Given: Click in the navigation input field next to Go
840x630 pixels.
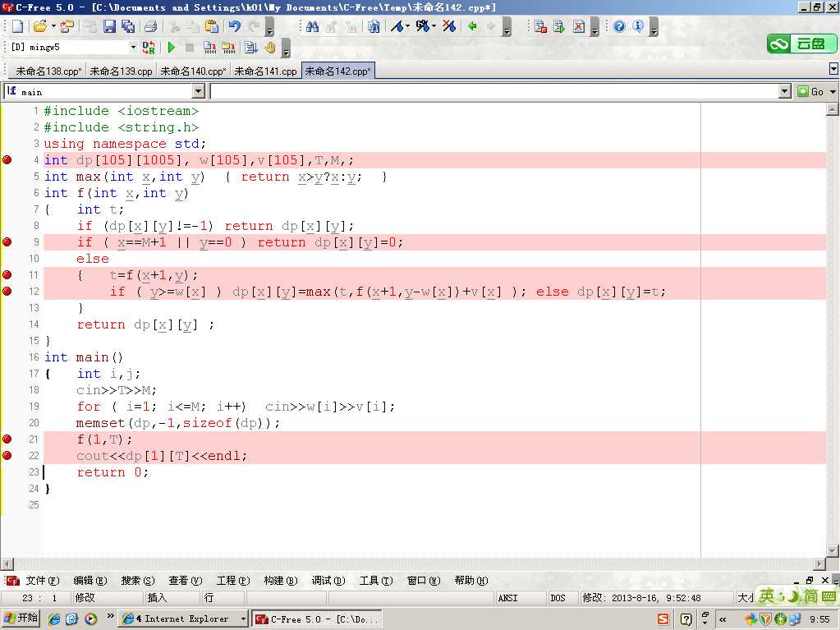Looking at the screenshot, I should [494, 92].
